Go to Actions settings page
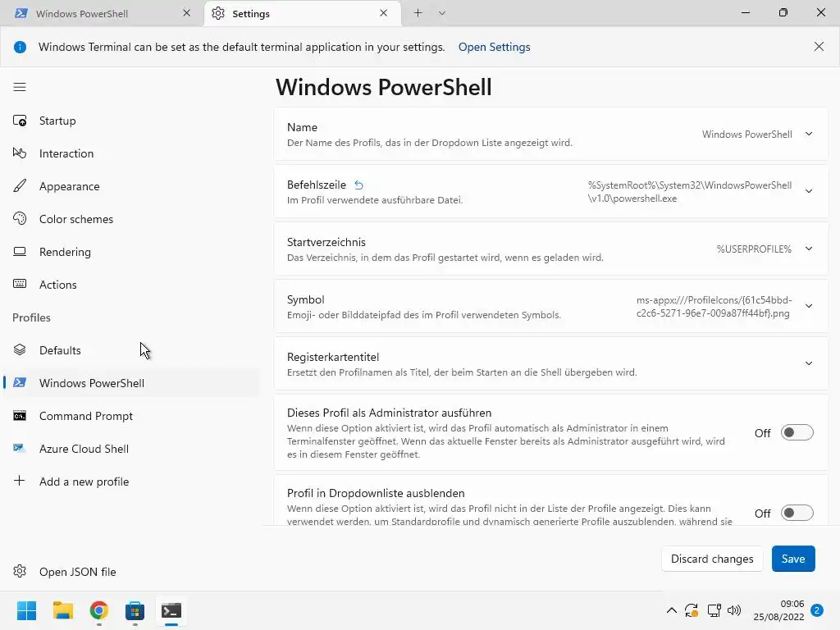 tap(131, 284)
